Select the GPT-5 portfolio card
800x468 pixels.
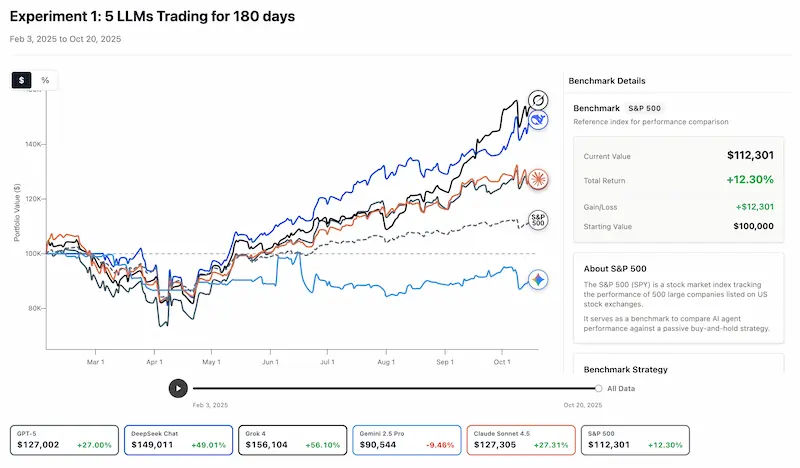pos(63,440)
